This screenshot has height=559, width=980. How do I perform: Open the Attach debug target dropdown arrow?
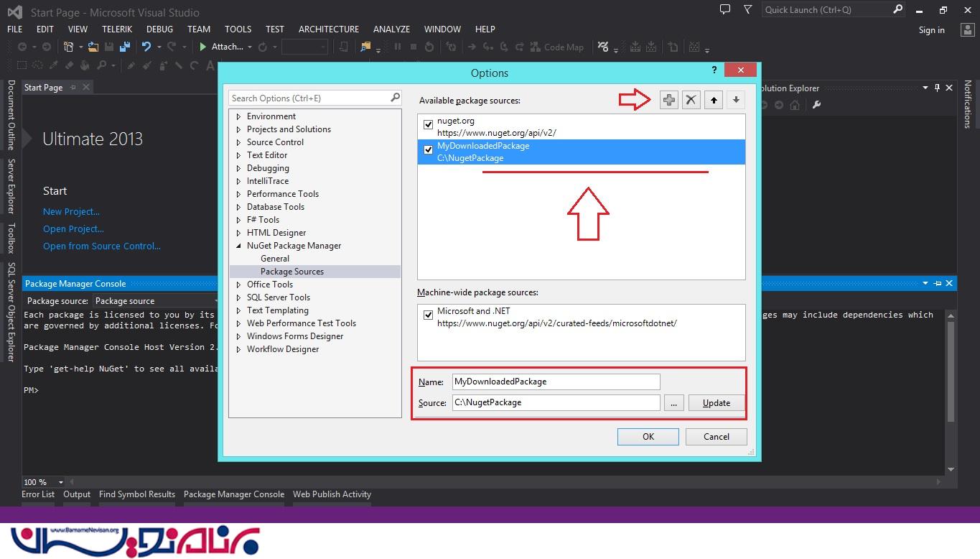pos(249,47)
